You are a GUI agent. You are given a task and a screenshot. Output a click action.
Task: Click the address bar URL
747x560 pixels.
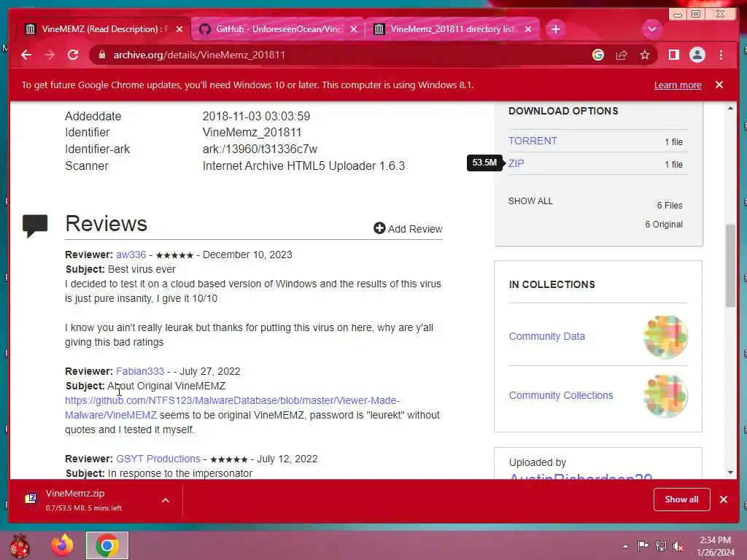click(199, 55)
